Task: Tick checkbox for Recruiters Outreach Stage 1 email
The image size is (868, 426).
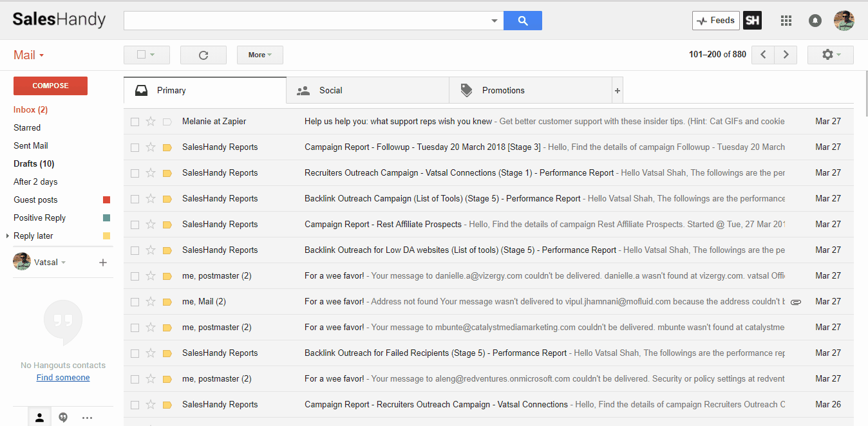Action: point(135,173)
